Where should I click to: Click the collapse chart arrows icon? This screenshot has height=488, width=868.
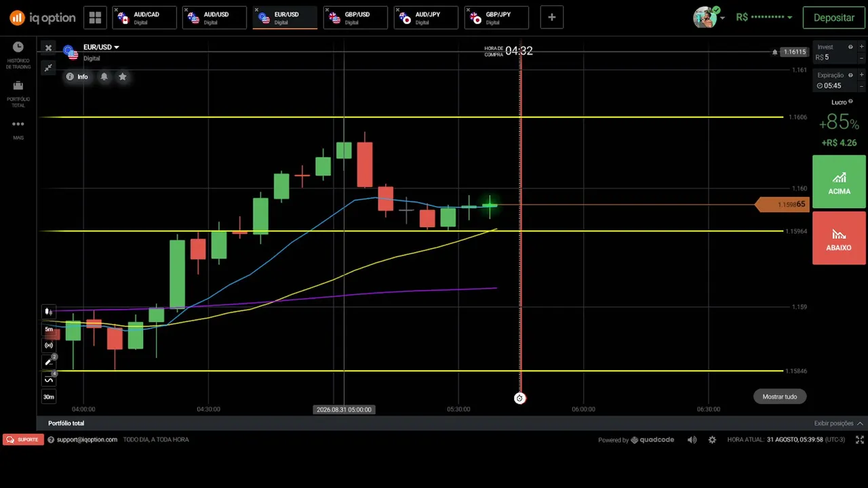48,68
